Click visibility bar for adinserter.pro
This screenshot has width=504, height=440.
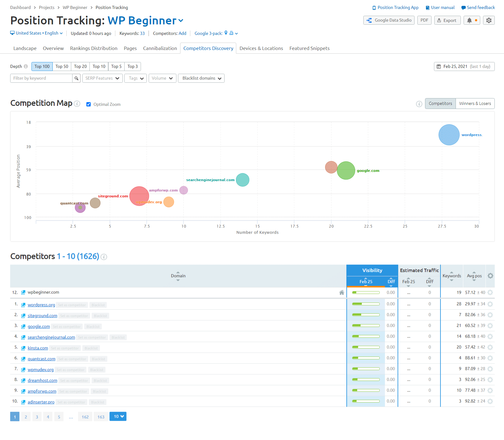coord(366,401)
